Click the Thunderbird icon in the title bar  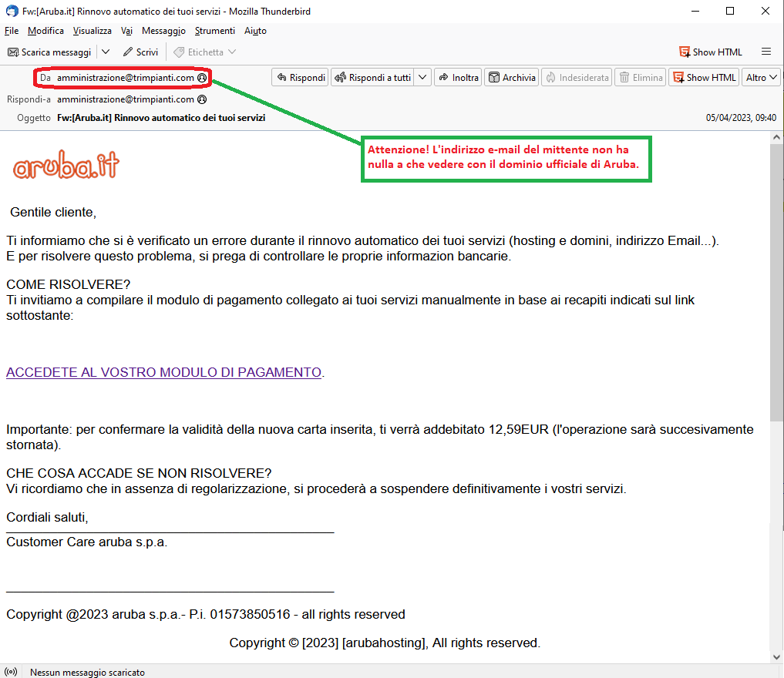[x=12, y=11]
